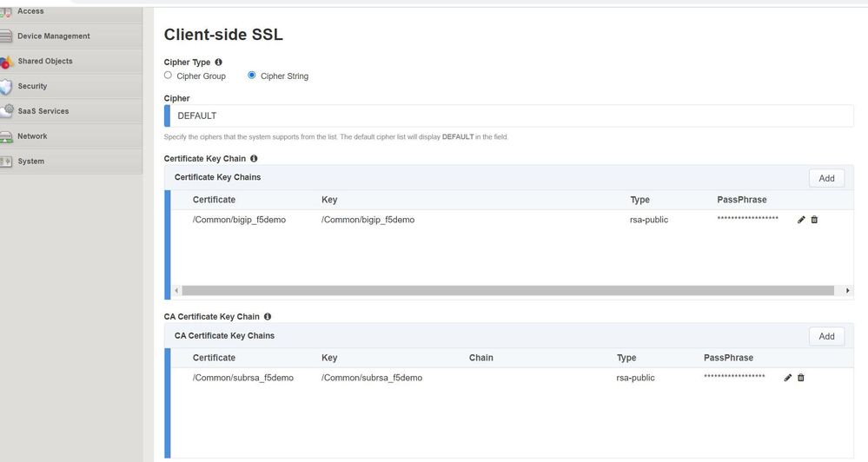Screen dimensions: 868x462
Task: Click info icon next to Cipher Type
Action: pos(218,63)
